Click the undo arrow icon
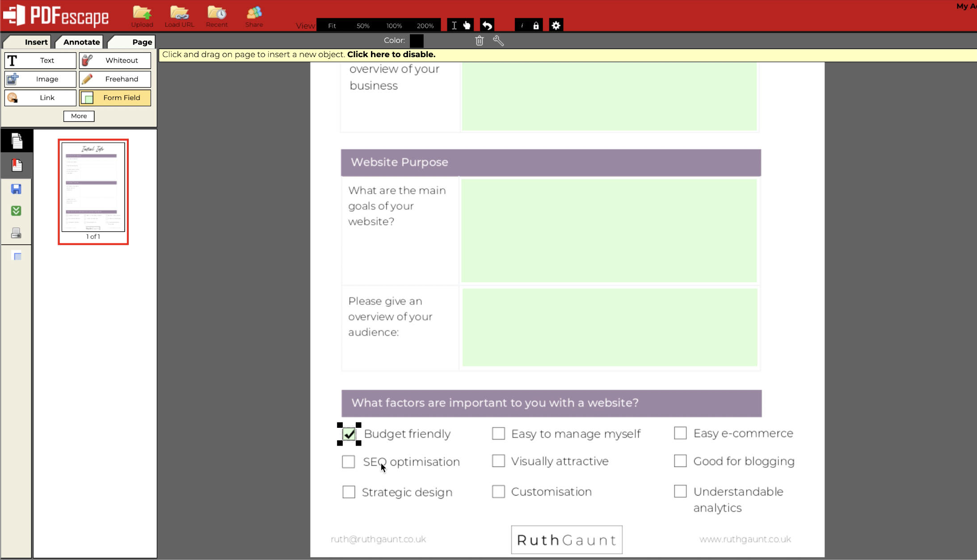Viewport: 977px width, 560px height. coord(487,25)
